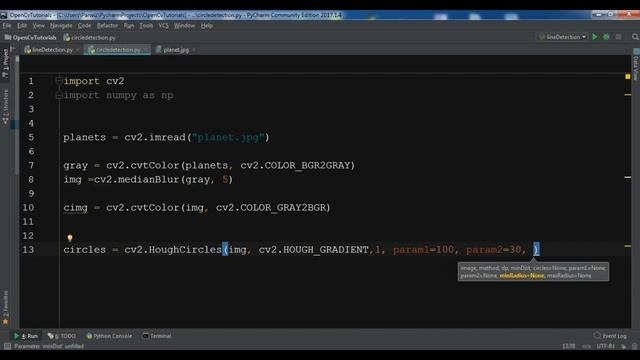This screenshot has width=640, height=360.
Task: Click on cv2.COLOR_GRAY2BGR in line 10
Action: [x=271, y=208]
